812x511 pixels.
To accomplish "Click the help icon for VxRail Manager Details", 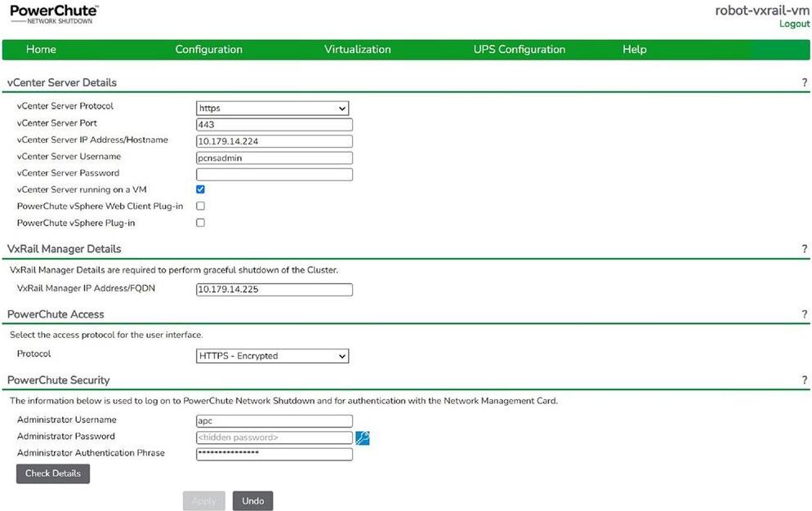I will click(x=804, y=249).
